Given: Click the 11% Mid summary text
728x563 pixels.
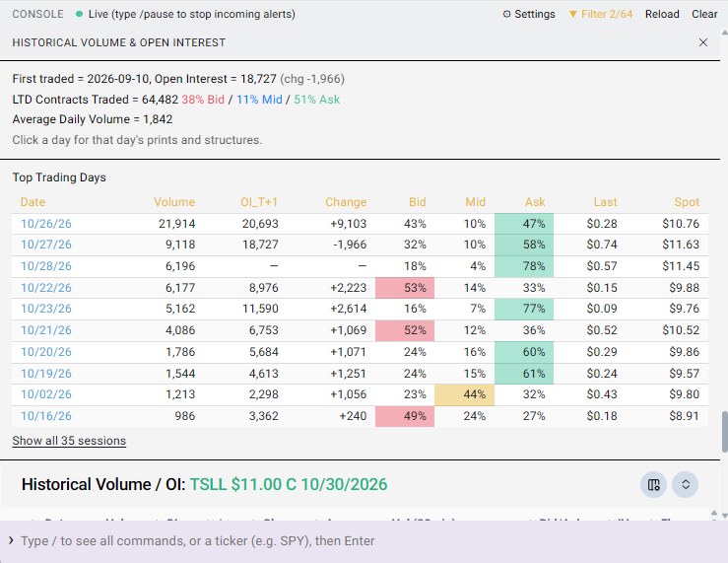Looking at the screenshot, I should point(259,100).
